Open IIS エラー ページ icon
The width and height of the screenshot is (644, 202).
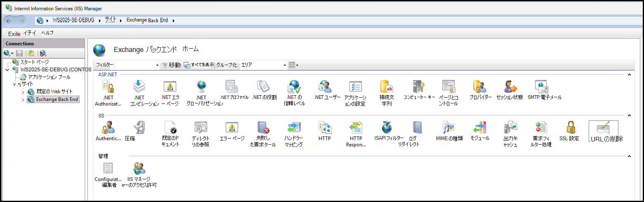(232, 127)
